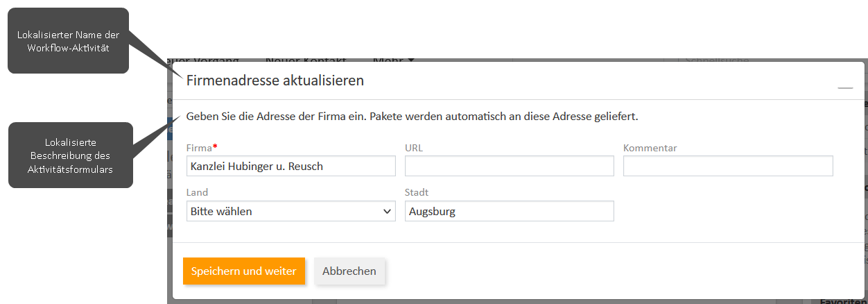Focus the Firma field with Kanzlei Hubinger

click(291, 167)
